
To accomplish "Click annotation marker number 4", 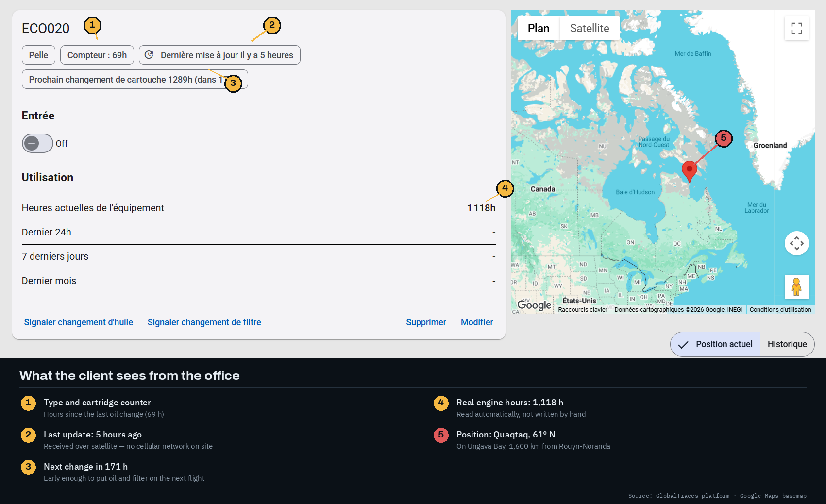I will 505,188.
